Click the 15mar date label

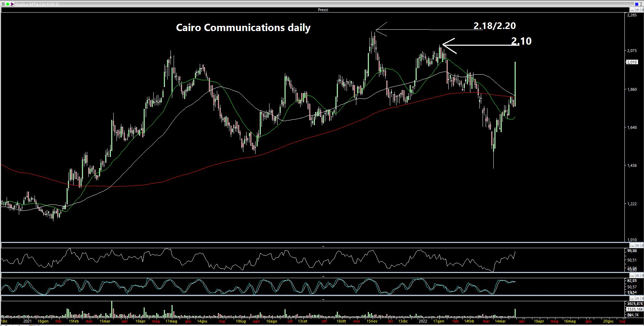[x=105, y=321]
